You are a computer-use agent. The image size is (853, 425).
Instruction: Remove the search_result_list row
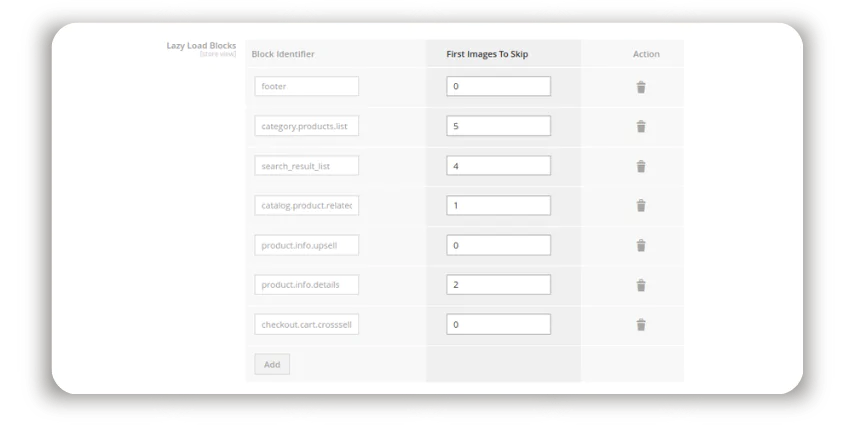pos(641,166)
